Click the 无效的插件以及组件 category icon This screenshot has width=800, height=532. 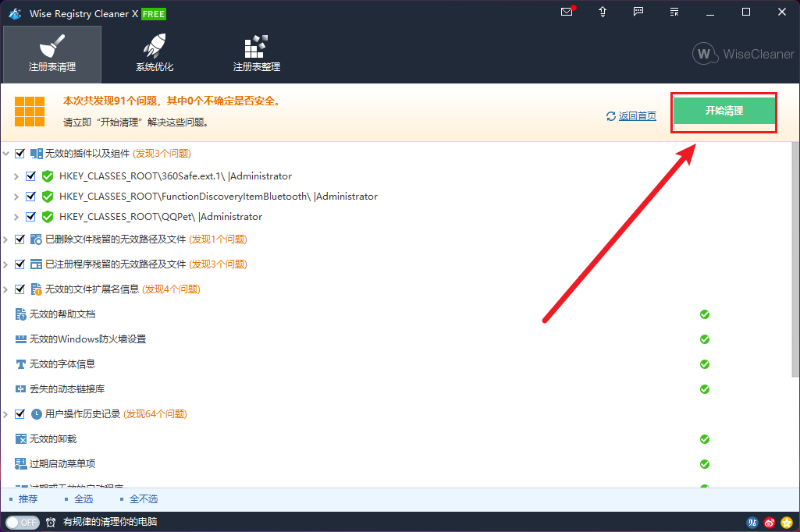click(x=36, y=154)
